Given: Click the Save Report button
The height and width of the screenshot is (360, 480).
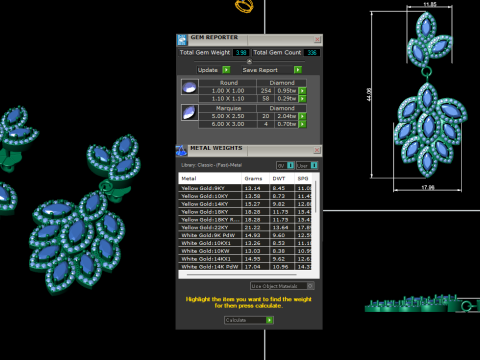Looking at the screenshot, I should (272, 70).
